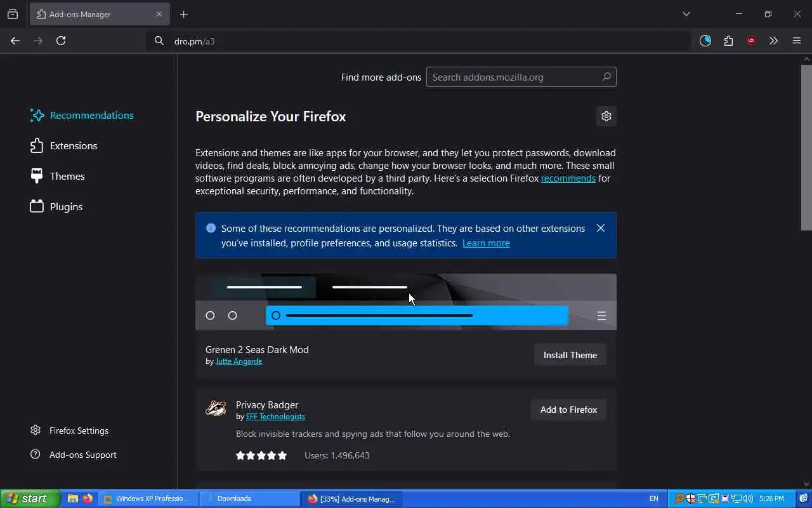Click the Plugins folder icon
This screenshot has width=812, height=508.
(37, 206)
